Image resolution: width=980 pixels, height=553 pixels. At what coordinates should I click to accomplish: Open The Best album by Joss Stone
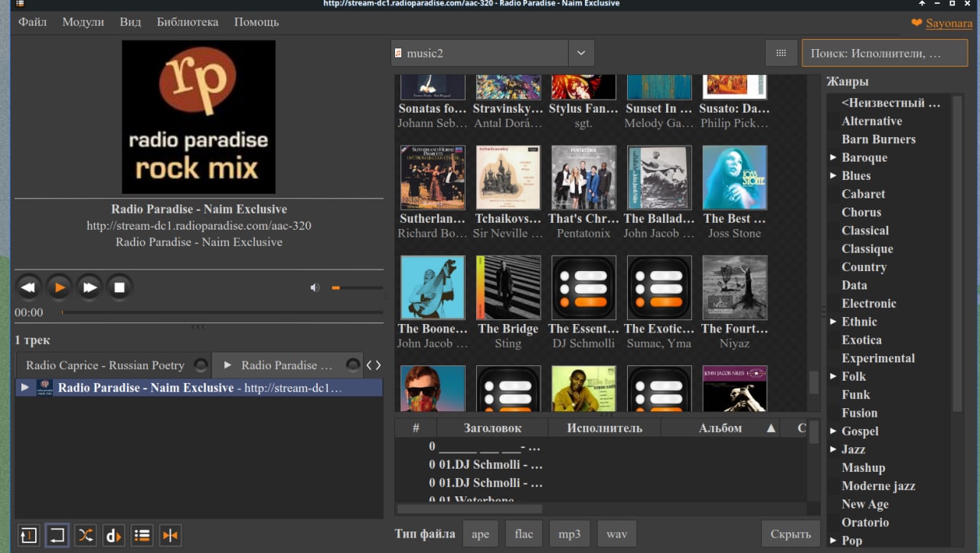click(x=735, y=178)
